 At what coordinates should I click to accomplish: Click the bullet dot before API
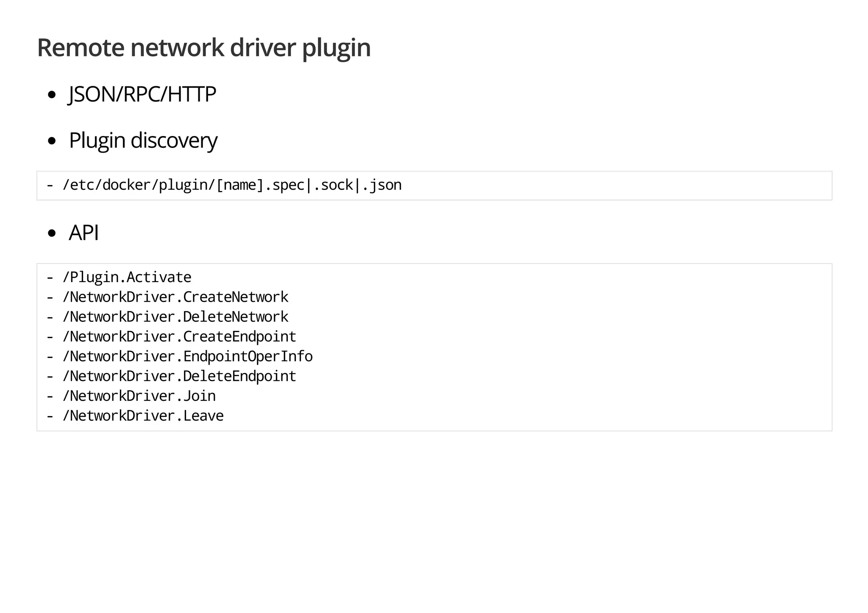[52, 233]
